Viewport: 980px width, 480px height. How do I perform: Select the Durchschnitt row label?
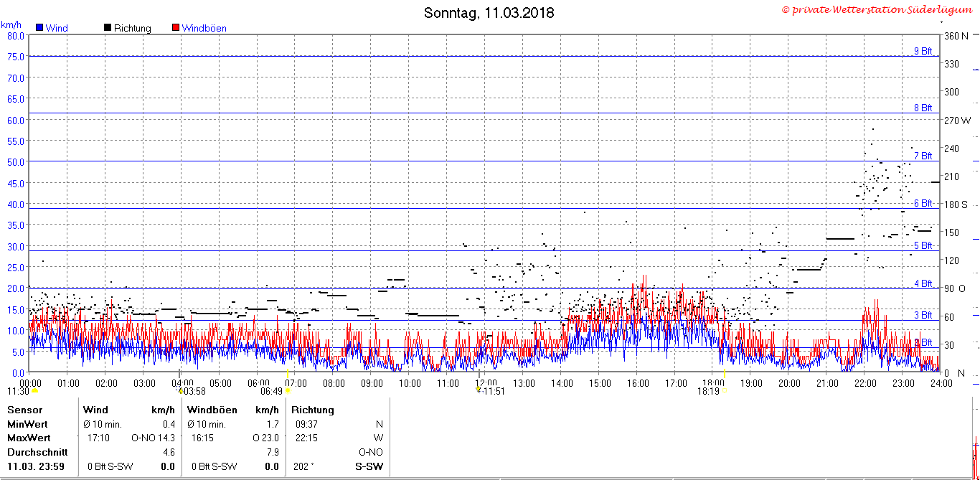(x=37, y=452)
